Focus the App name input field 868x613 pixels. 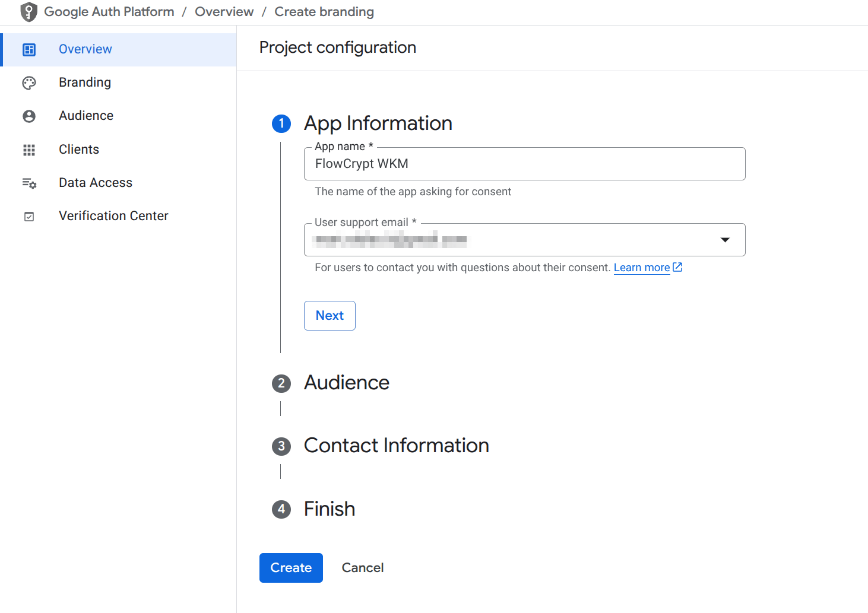click(524, 164)
